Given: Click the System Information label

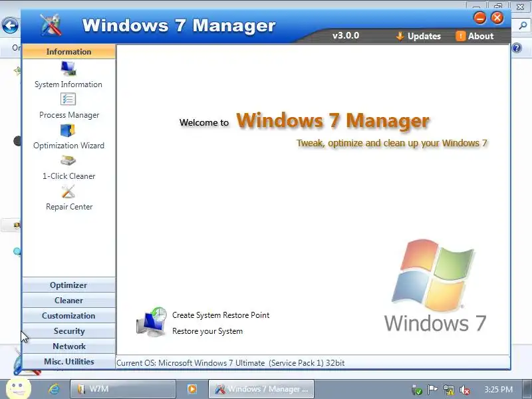Looking at the screenshot, I should click(68, 84).
